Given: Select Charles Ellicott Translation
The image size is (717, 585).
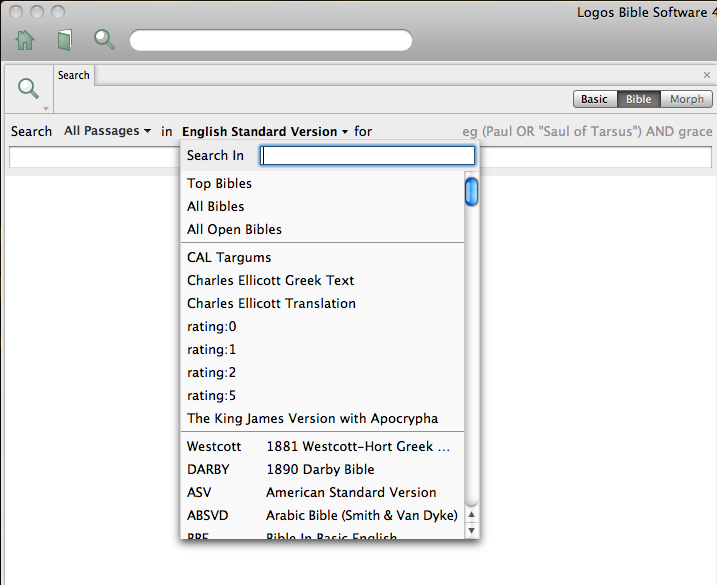Looking at the screenshot, I should click(x=322, y=303).
